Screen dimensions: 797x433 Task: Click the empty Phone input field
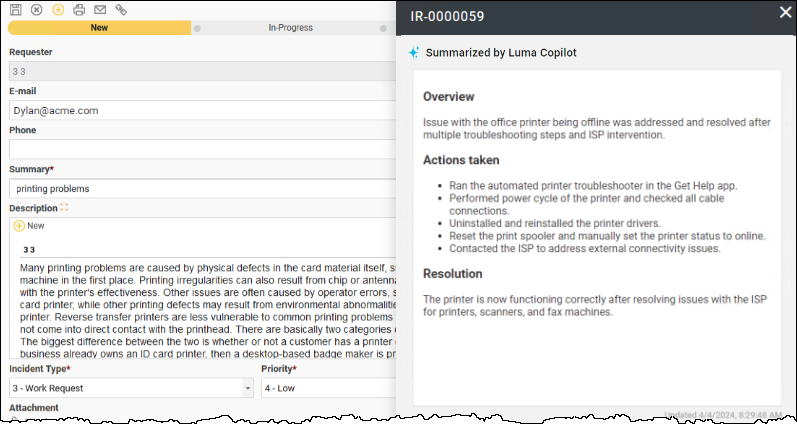point(200,149)
